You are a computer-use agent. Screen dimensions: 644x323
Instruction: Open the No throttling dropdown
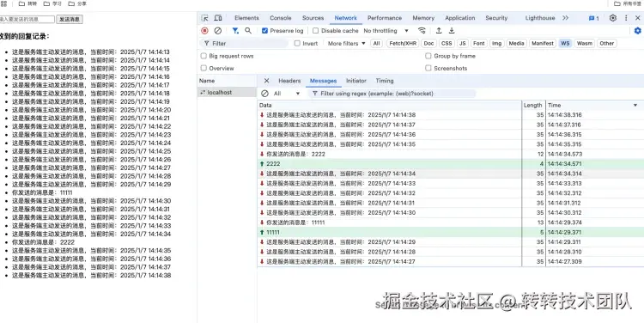386,31
